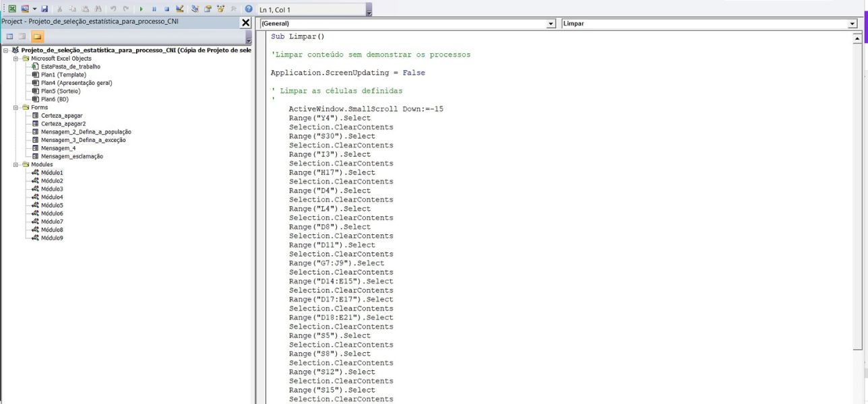Viewport: 868px width, 404px height.
Task: Select Plan6 (BD) sheet object
Action: pyautogui.click(x=55, y=99)
